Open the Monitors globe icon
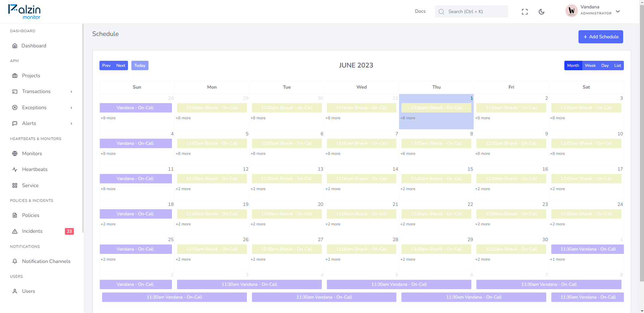 pyautogui.click(x=15, y=153)
